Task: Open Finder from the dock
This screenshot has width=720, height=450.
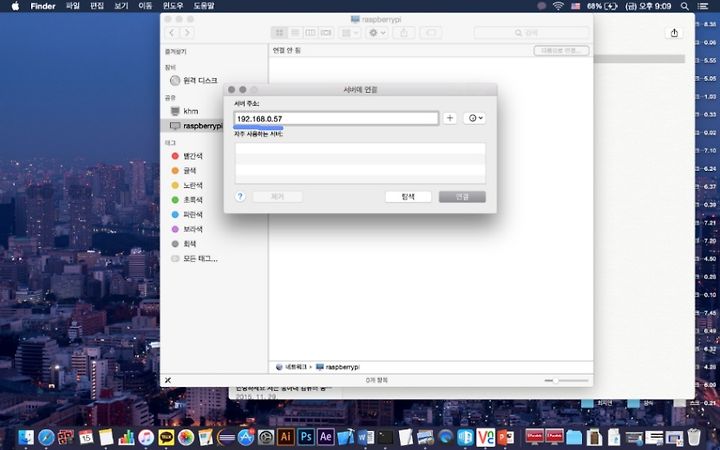Action: pyautogui.click(x=26, y=437)
